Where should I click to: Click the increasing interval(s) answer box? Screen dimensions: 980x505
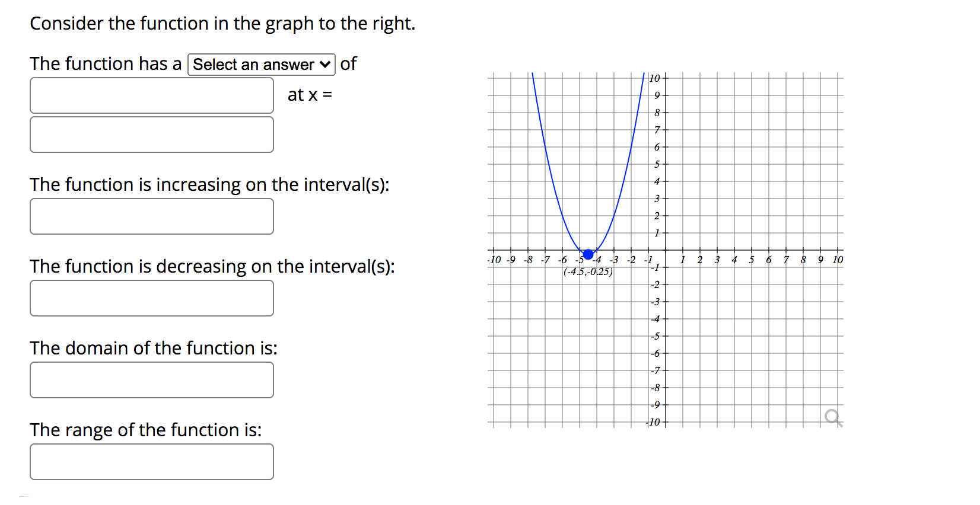[x=151, y=216]
